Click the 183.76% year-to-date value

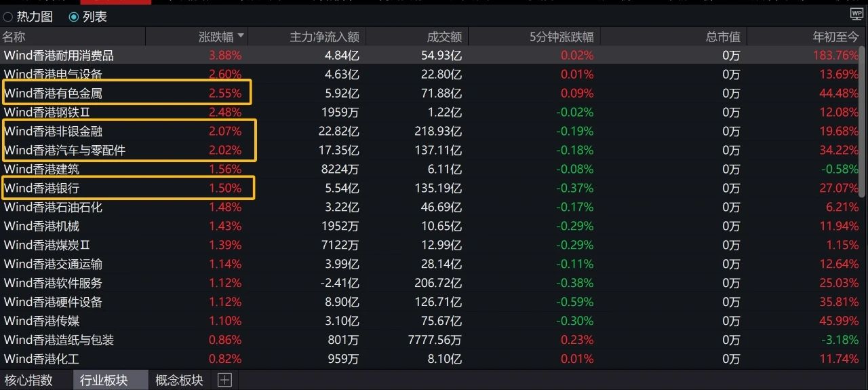coord(836,56)
